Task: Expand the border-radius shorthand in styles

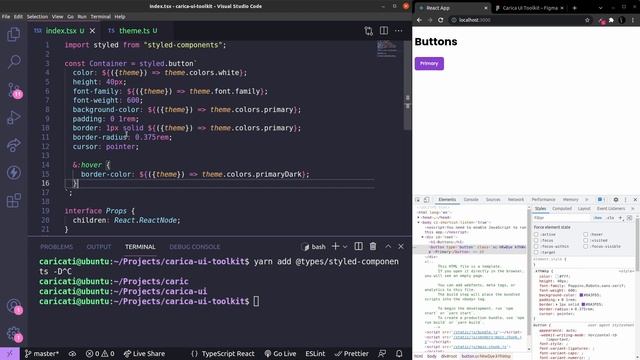Action: pyautogui.click(x=571, y=309)
